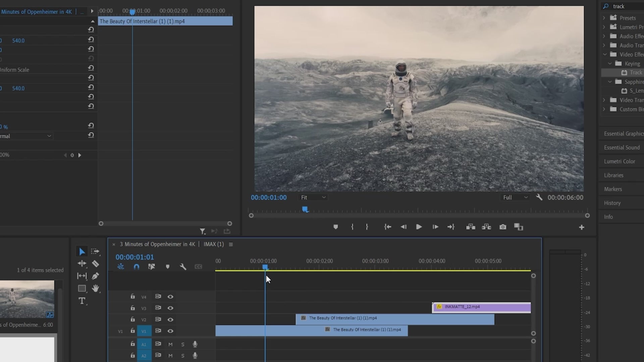Select the Pen tool
644x362 pixels.
point(95,276)
